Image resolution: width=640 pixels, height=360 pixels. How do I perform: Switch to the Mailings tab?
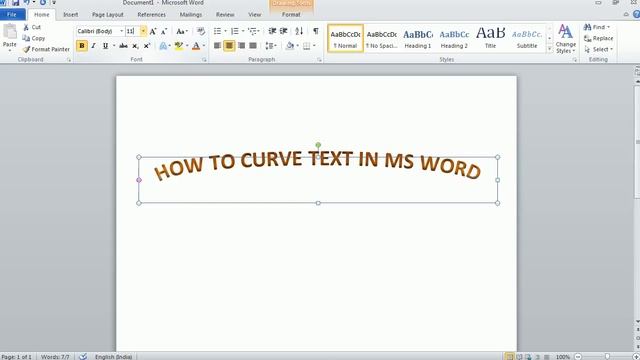191,15
